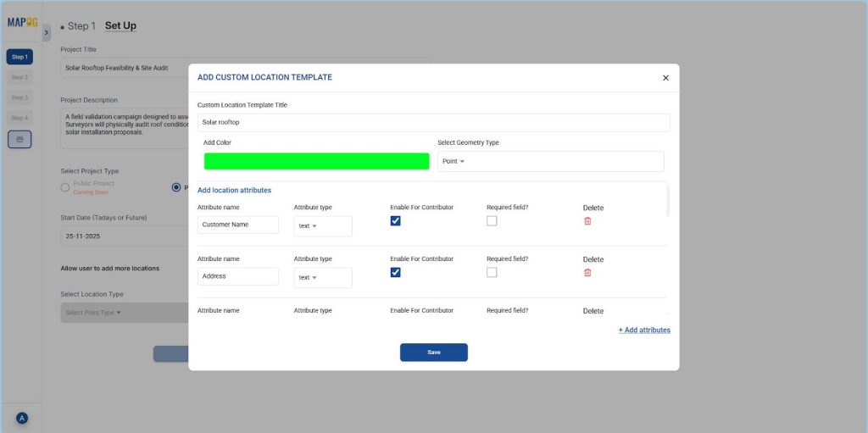Screen dimensions: 868x433
Task: Go to Step 3 in the sidebar
Action: (19, 97)
